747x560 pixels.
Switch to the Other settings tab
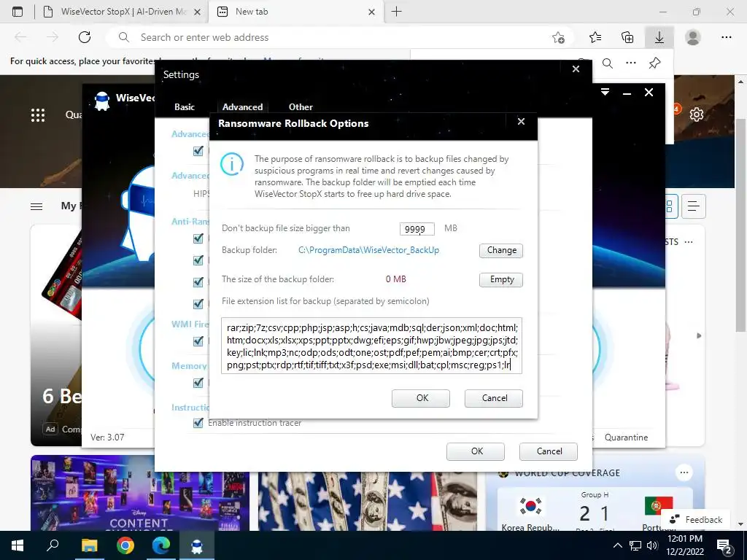pos(301,107)
